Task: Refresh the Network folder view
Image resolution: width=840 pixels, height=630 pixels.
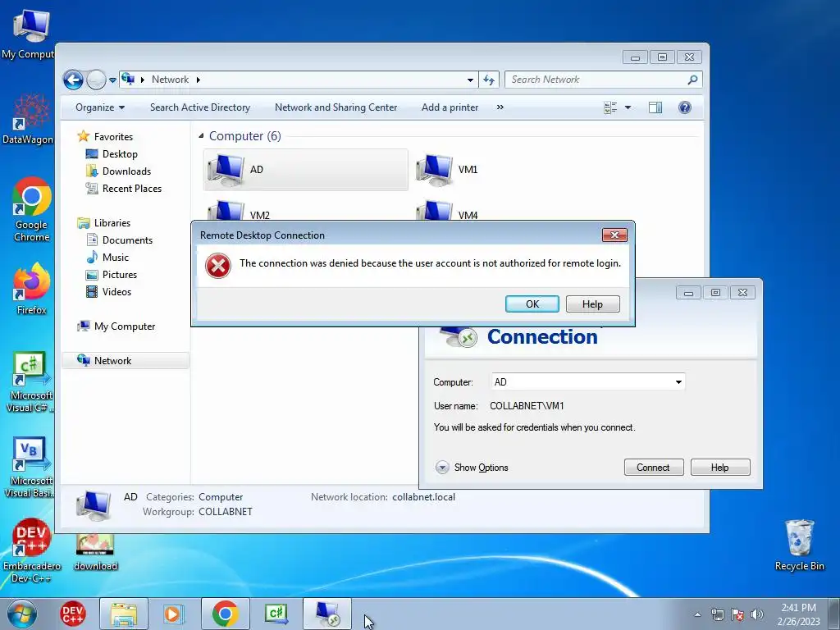Action: pyautogui.click(x=489, y=80)
